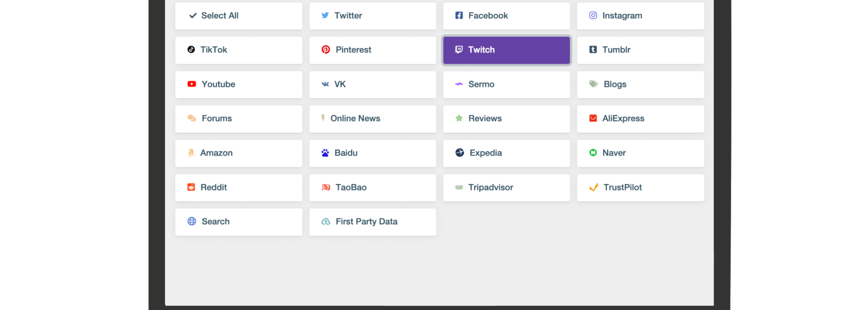This screenshot has width=868, height=310.
Task: Enable the Tumblr source tile
Action: pos(640,50)
